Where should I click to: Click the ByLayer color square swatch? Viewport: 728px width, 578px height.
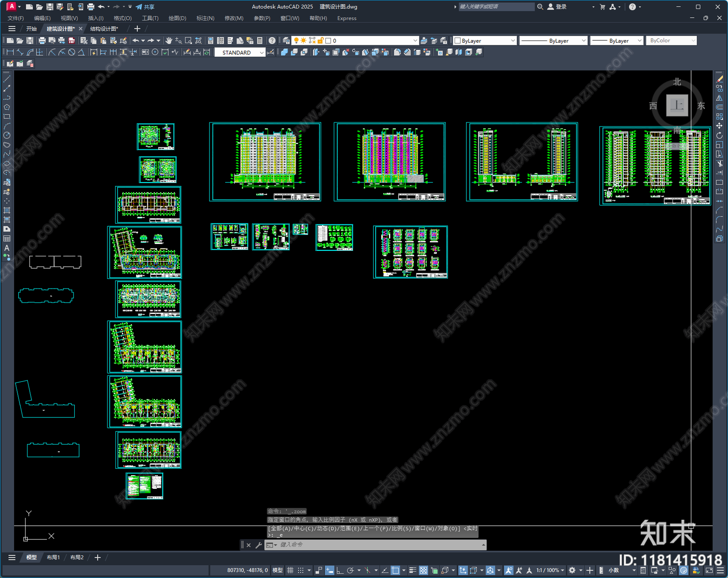[x=458, y=41]
